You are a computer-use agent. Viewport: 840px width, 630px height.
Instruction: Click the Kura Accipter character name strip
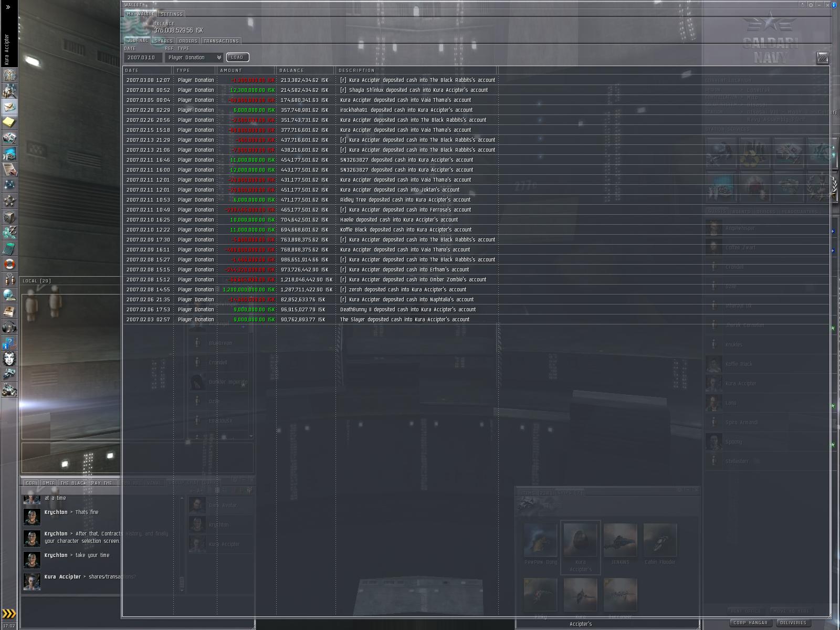pos(7,49)
